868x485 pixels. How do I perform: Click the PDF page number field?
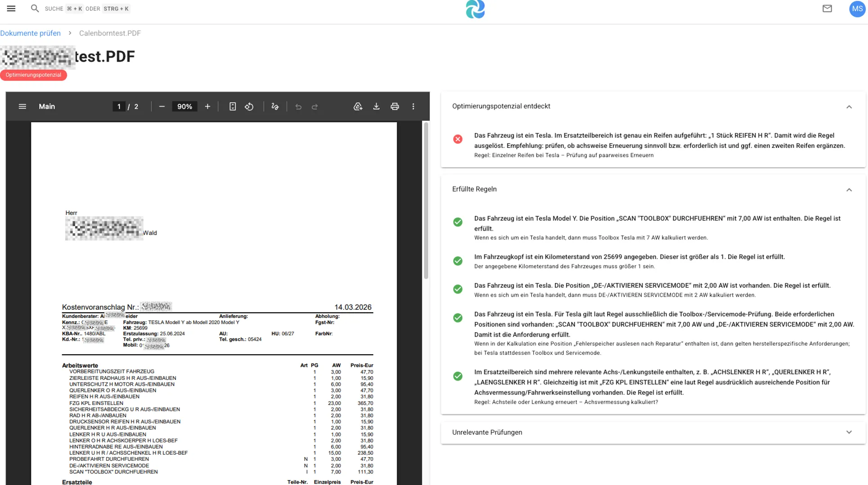click(119, 107)
